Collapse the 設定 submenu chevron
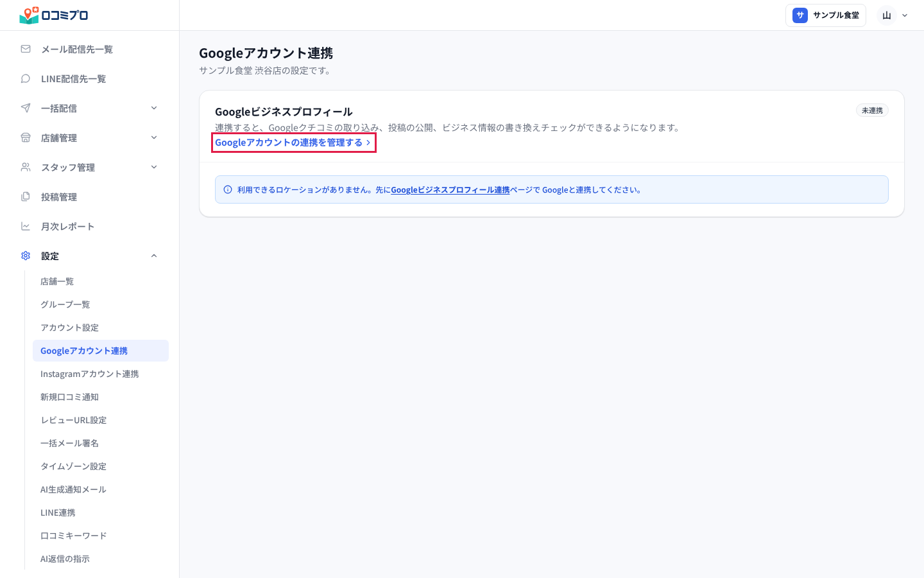Image resolution: width=924 pixels, height=578 pixels. coord(154,256)
